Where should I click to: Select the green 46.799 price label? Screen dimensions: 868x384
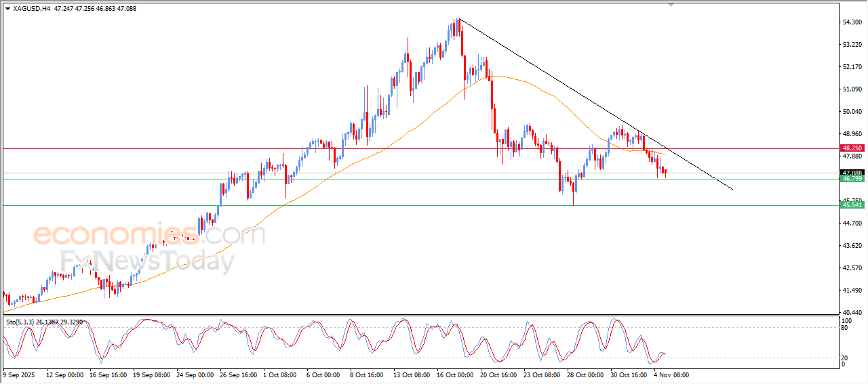click(852, 179)
